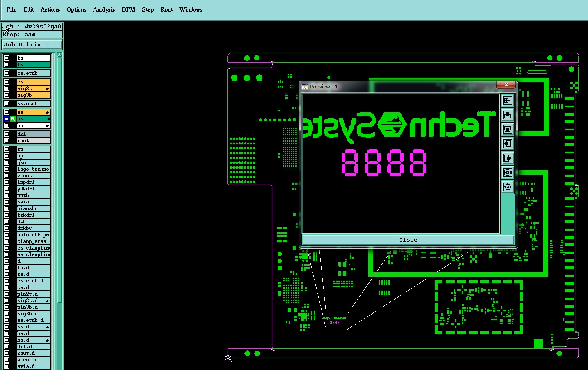
Task: Close Popview using the red X button
Action: click(x=506, y=85)
